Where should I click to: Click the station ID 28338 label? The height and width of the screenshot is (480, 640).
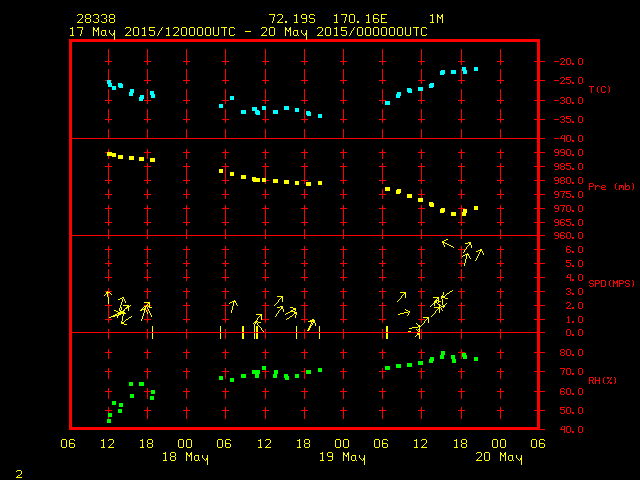click(x=95, y=19)
